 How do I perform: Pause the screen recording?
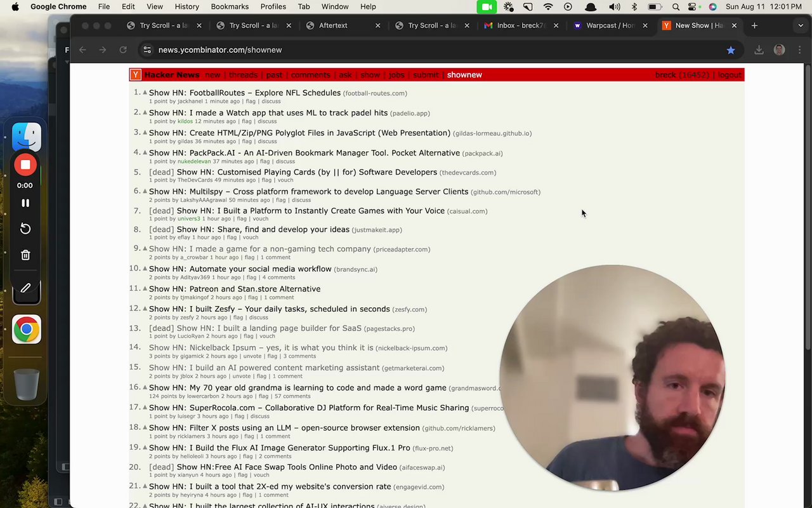click(x=25, y=203)
